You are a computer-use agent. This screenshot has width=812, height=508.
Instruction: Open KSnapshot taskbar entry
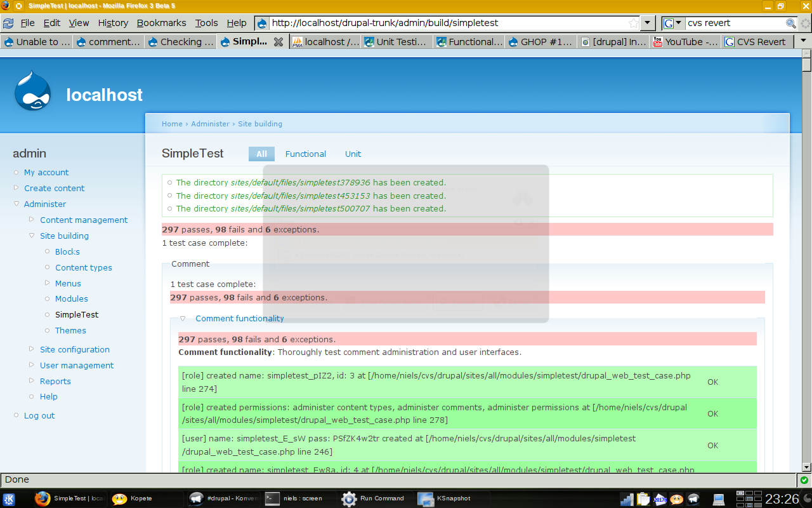point(454,498)
